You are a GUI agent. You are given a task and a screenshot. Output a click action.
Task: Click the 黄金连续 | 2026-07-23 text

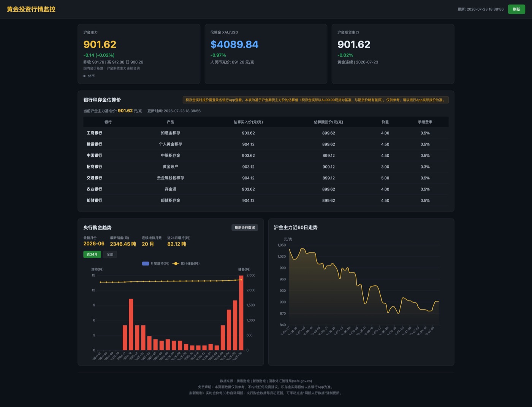(358, 62)
